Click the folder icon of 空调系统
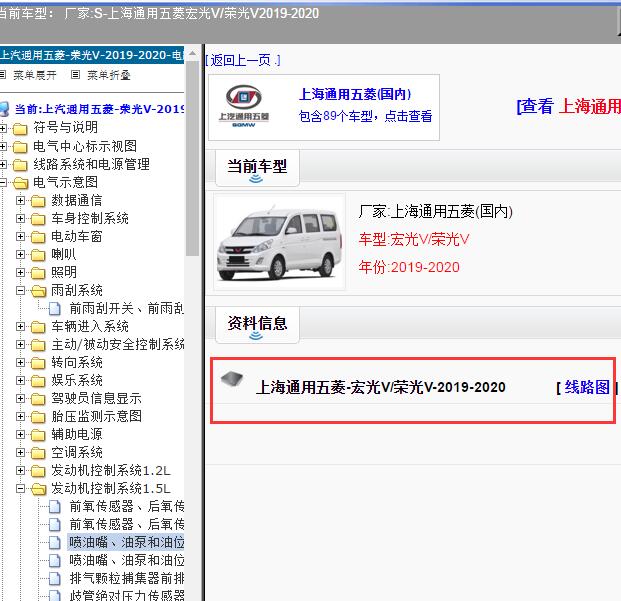621x601 pixels. pos(38,453)
